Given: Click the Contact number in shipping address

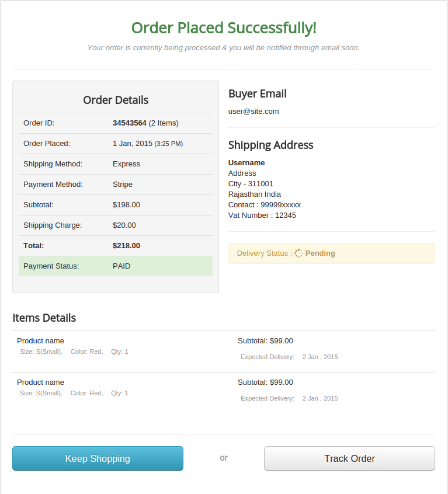Looking at the screenshot, I should point(265,205).
